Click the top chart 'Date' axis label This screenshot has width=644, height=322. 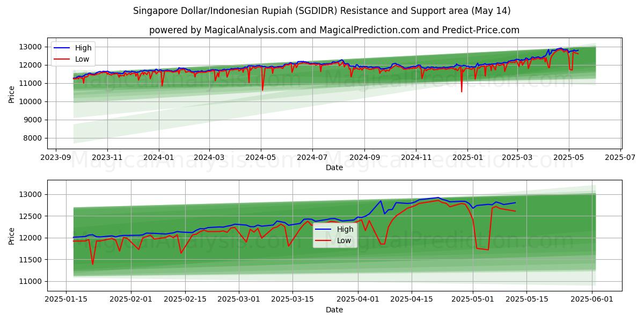click(334, 168)
